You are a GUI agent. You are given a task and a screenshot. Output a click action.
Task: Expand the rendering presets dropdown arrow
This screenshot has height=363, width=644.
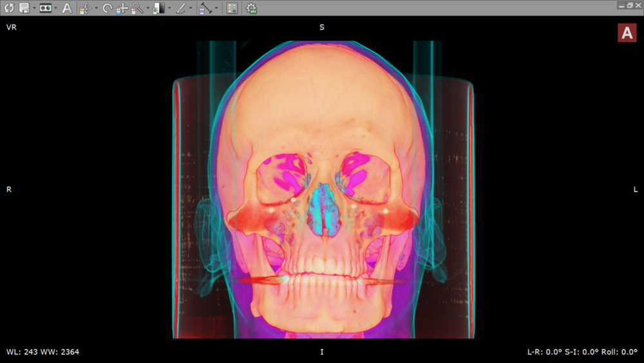pyautogui.click(x=55, y=9)
